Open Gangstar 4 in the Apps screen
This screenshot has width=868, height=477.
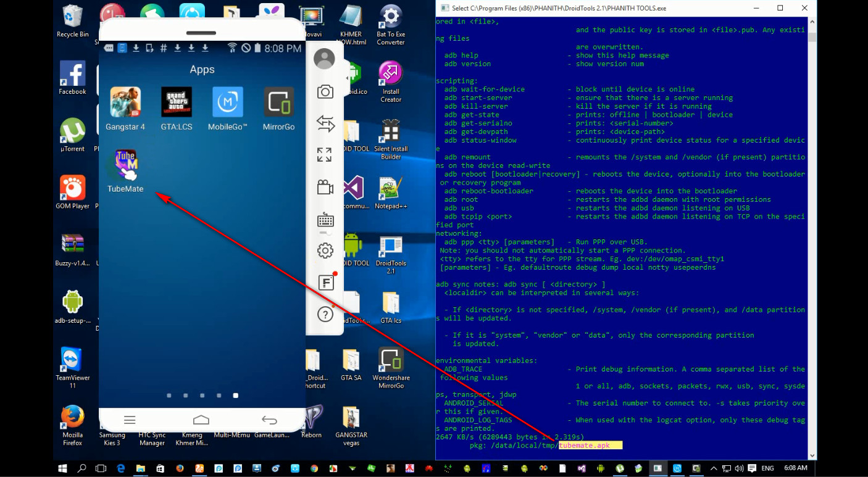125,102
